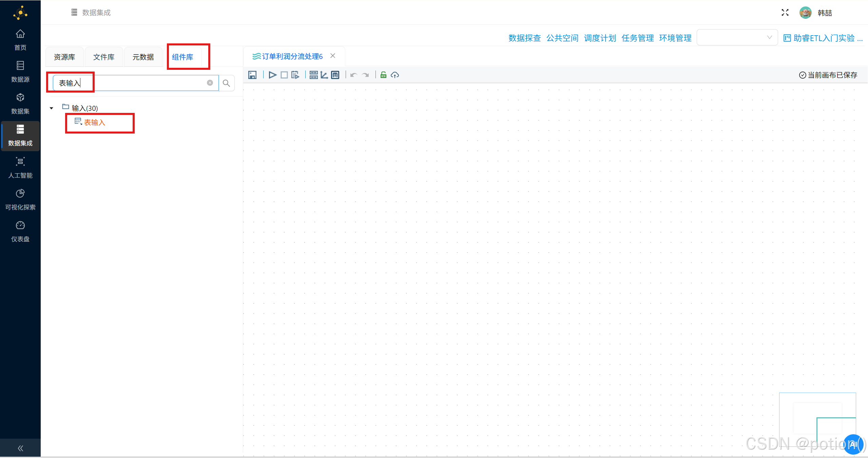Viewport: 868px width, 458px height.
Task: Switch to the 元数据 tab
Action: click(x=143, y=57)
